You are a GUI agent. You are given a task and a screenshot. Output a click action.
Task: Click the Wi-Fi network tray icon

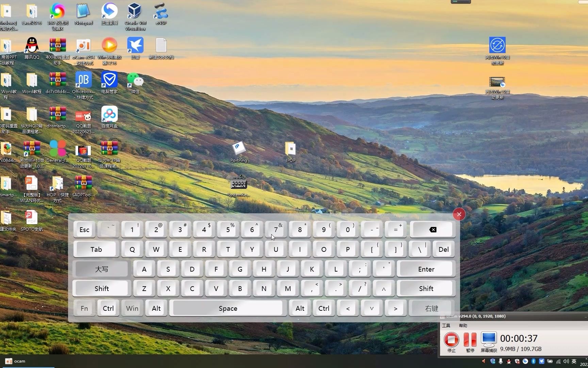point(558,361)
